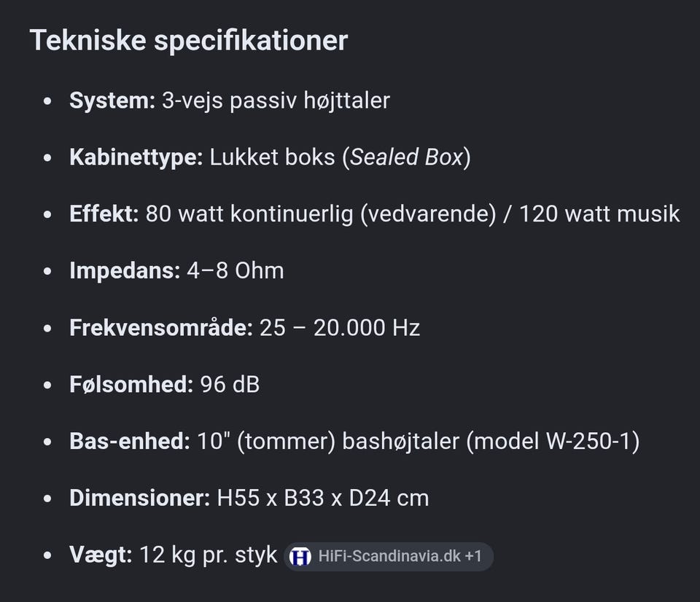This screenshot has width=700, height=602.
Task: Click the HiFi-Scandinavia.dk site logo icon
Action: pyautogui.click(x=300, y=557)
